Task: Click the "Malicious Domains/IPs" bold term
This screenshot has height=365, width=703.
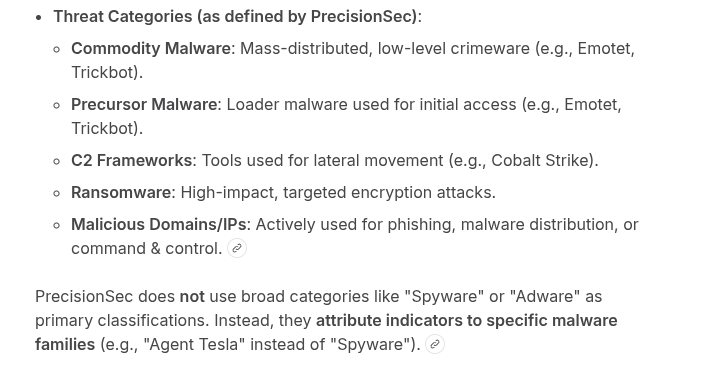Action: click(159, 224)
